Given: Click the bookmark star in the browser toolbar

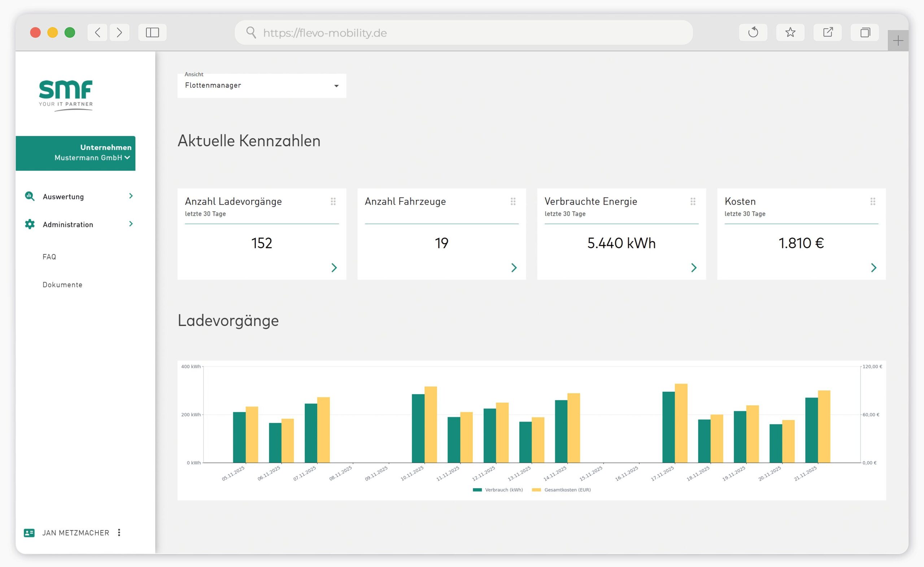Looking at the screenshot, I should coord(790,32).
